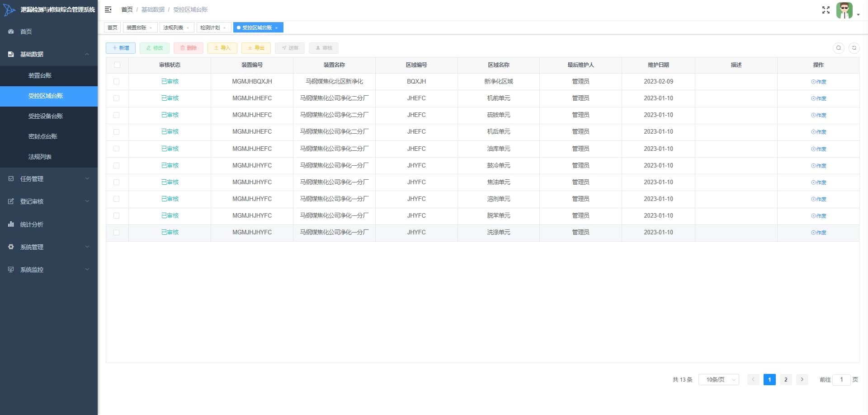Close the 检测计划 tab with its x icon
Image resolution: width=868 pixels, height=415 pixels.
click(225, 28)
